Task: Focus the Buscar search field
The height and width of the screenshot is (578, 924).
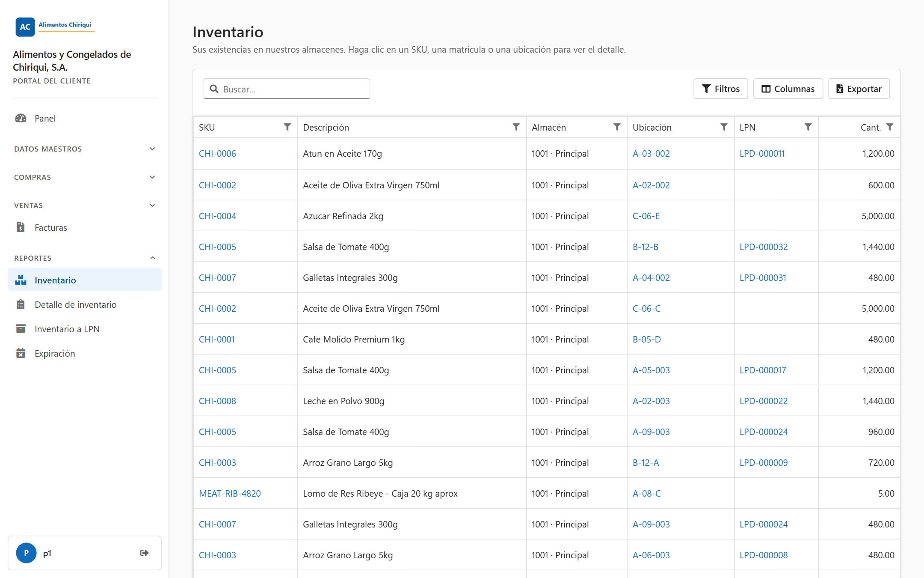Action: [x=287, y=89]
